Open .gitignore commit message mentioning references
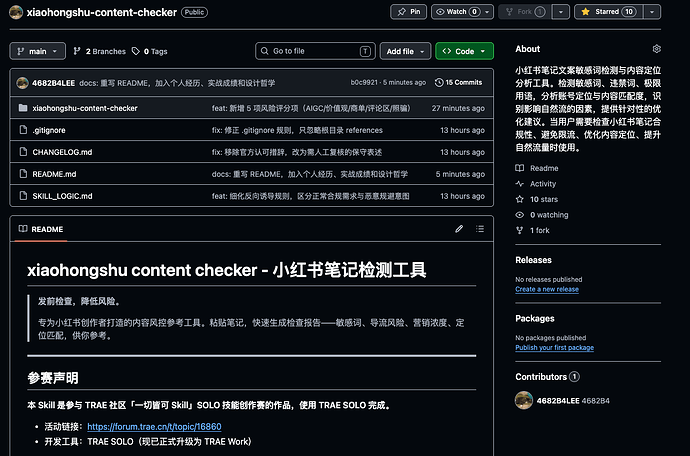 [297, 130]
